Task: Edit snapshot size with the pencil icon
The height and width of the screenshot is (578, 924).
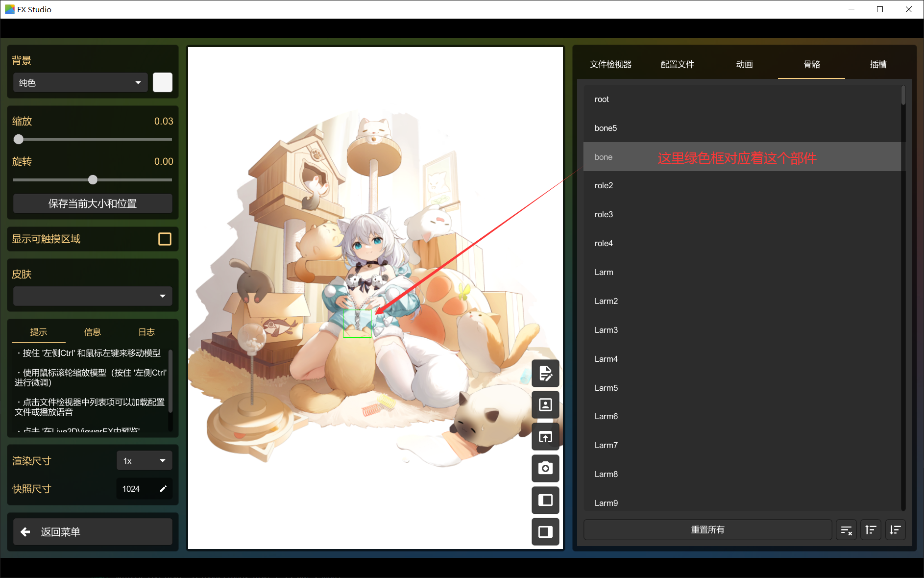Action: pyautogui.click(x=163, y=488)
